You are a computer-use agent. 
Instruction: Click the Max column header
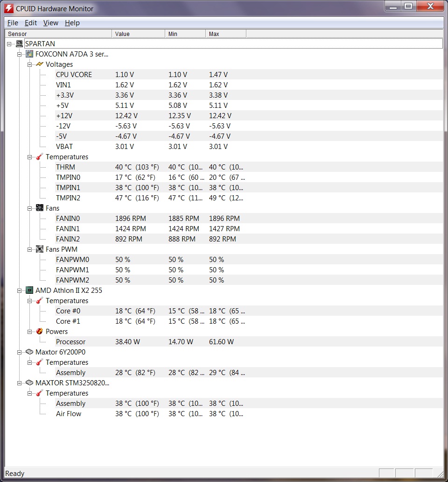click(x=226, y=34)
